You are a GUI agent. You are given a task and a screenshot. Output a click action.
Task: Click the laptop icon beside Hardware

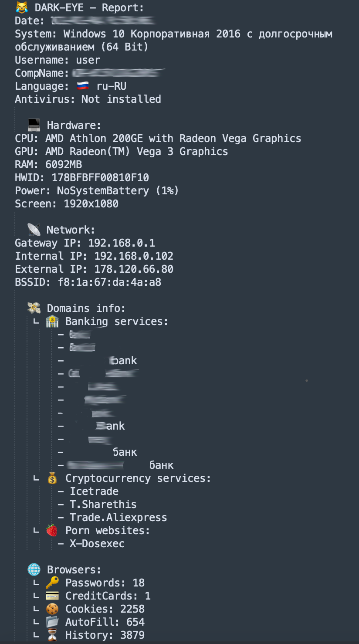click(34, 125)
